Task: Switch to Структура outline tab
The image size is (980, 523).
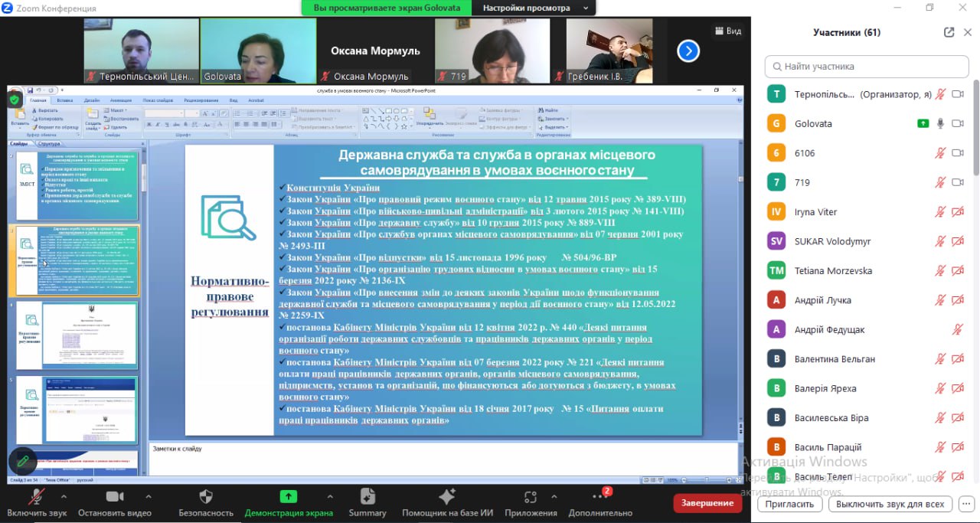Action: (x=49, y=144)
